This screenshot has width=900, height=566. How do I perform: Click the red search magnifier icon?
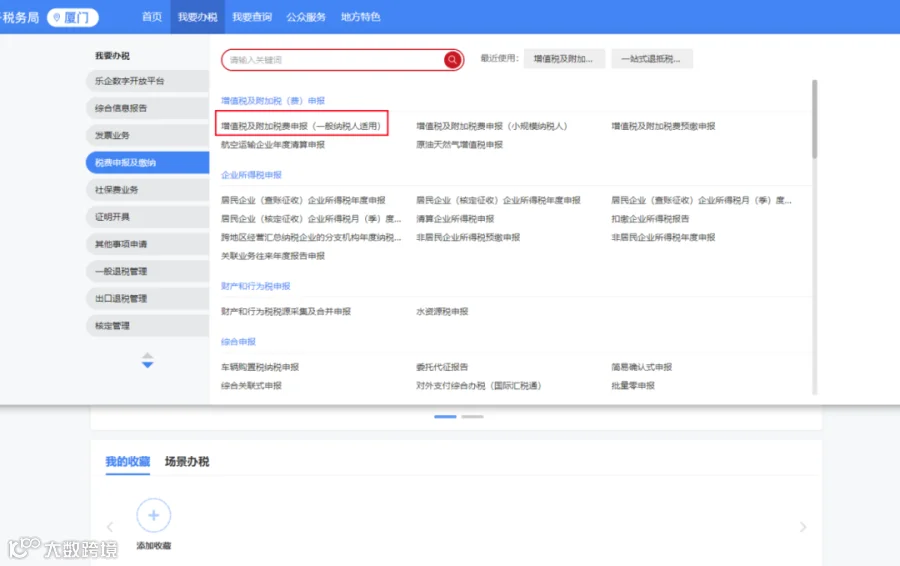(452, 60)
